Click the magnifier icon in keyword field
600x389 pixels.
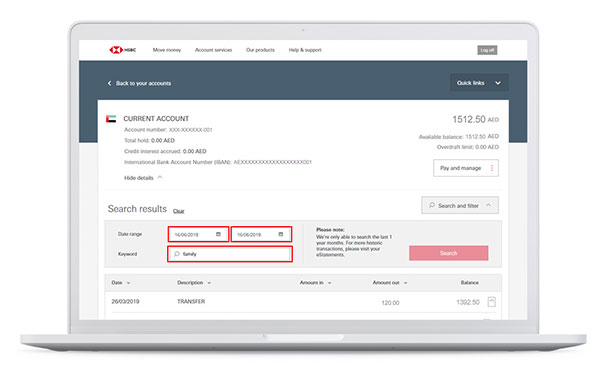coord(177,254)
